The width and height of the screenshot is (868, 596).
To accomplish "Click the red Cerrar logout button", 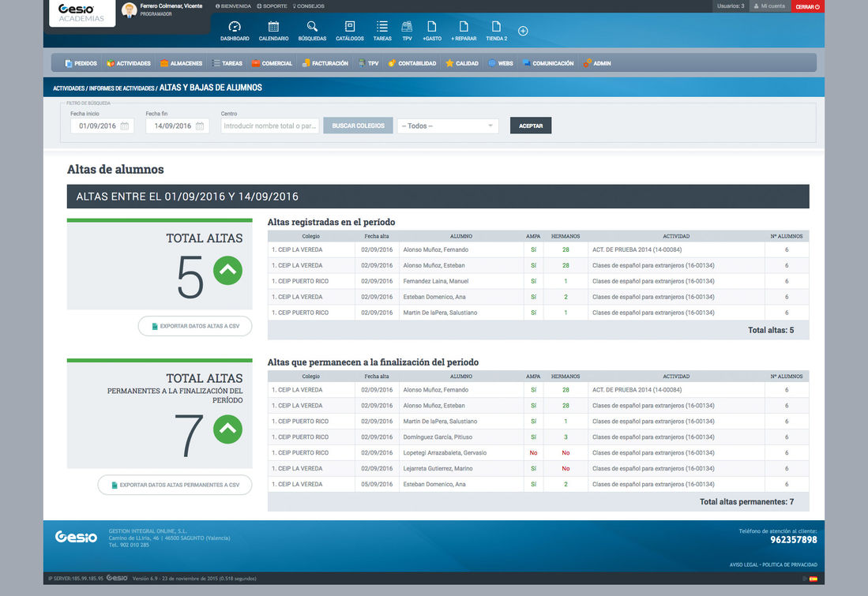I will click(x=808, y=6).
